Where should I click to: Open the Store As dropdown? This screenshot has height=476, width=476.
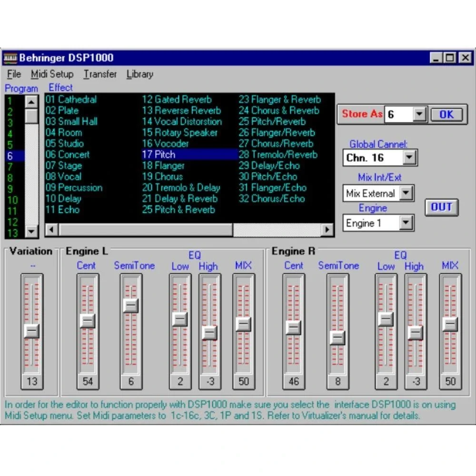coord(419,114)
